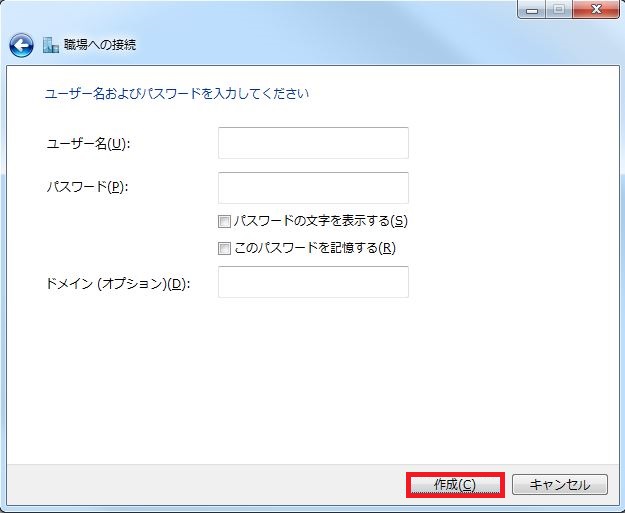Focus the ユーザー名 text field
The width and height of the screenshot is (625, 513).
(313, 143)
